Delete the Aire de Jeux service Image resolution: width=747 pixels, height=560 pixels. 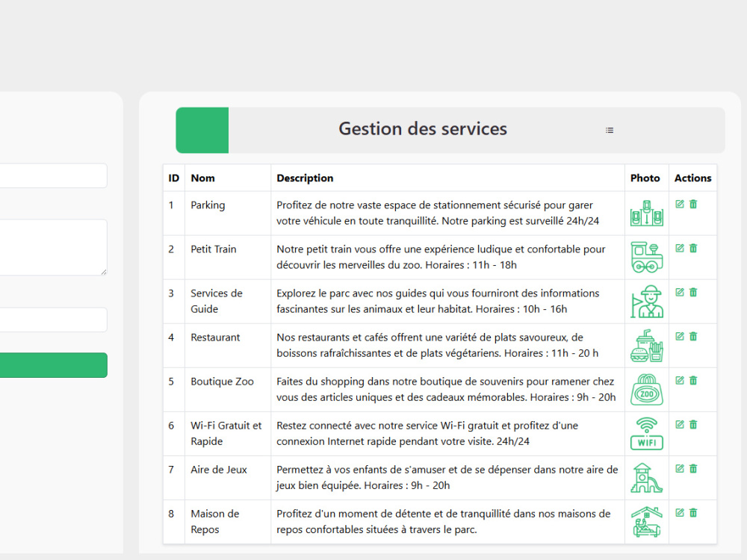click(x=693, y=469)
